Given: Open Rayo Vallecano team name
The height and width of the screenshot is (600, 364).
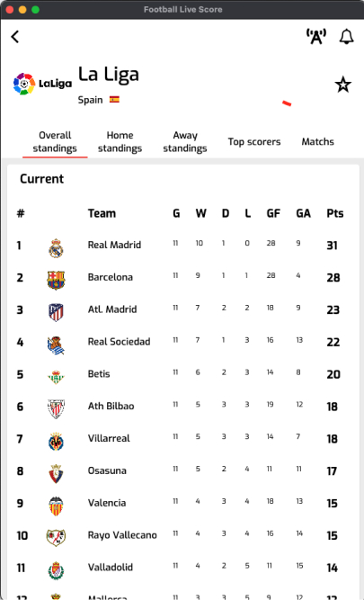Looking at the screenshot, I should pyautogui.click(x=122, y=535).
